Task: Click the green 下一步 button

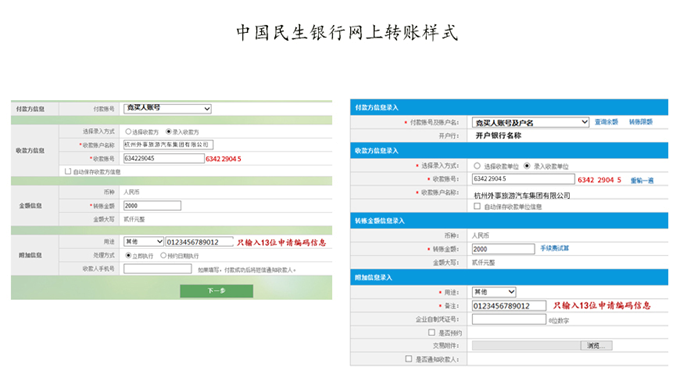Action: pyautogui.click(x=216, y=291)
